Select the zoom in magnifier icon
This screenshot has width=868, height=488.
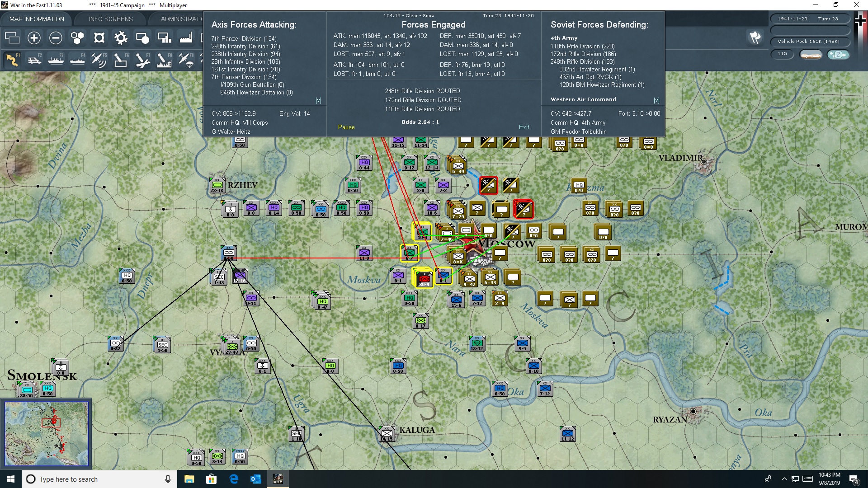34,38
